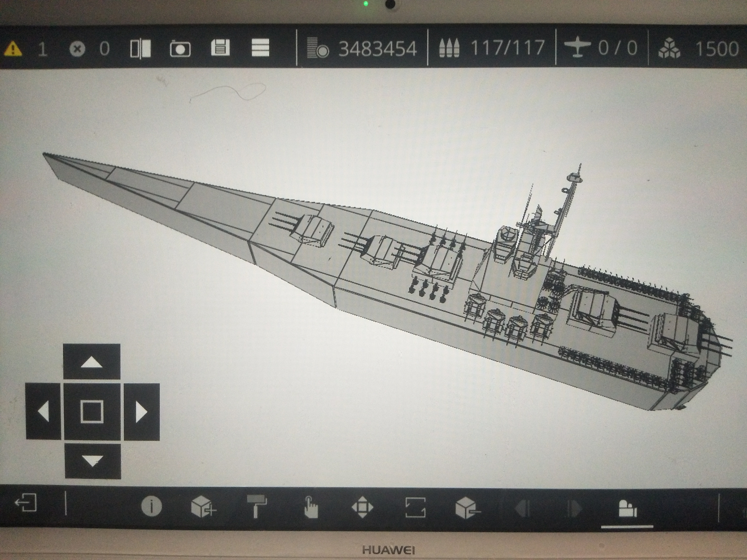Tap the yellow warning triangle icon
This screenshot has width=747, height=560.
coord(13,49)
